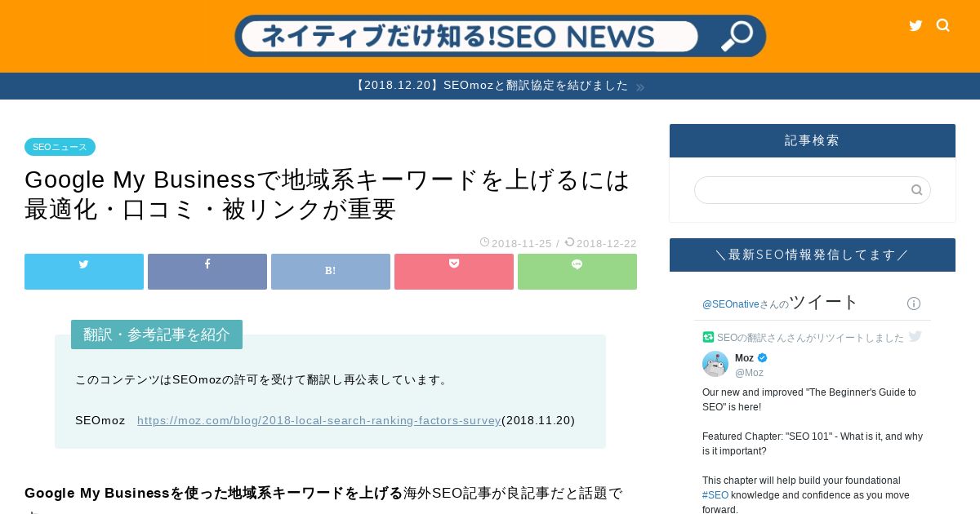Click the 最新SEO情報発信してます heading
The image size is (980, 514).
813,255
